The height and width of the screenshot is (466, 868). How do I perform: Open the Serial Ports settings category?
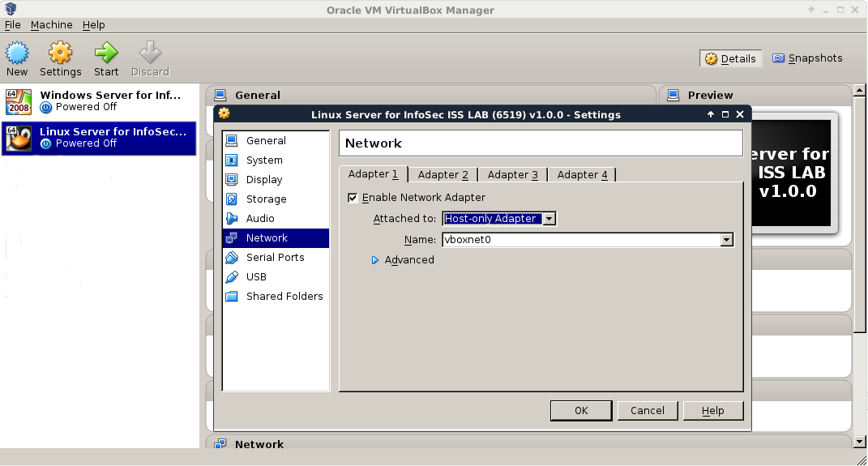tap(276, 258)
